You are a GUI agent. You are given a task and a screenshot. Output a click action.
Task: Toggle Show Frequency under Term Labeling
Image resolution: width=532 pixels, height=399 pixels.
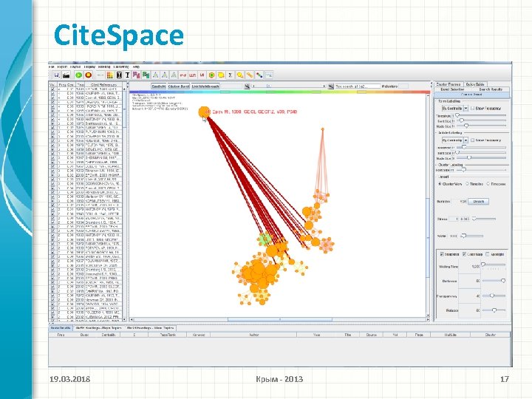(473, 108)
